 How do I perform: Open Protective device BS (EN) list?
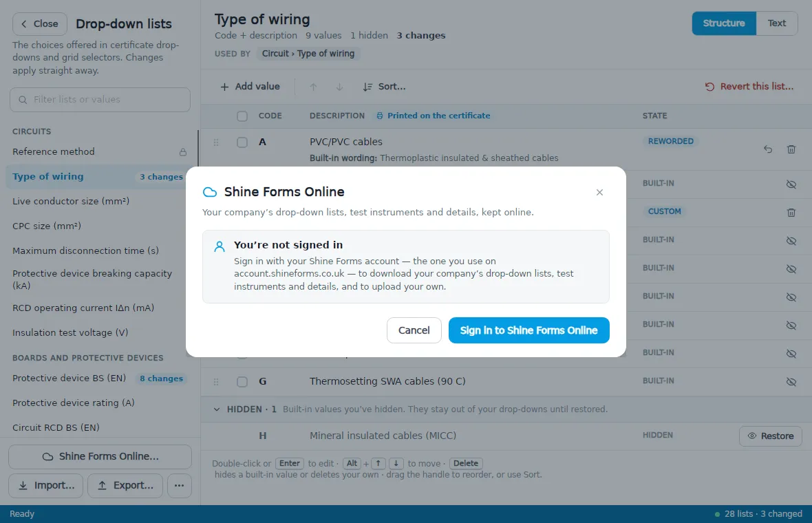99,378
